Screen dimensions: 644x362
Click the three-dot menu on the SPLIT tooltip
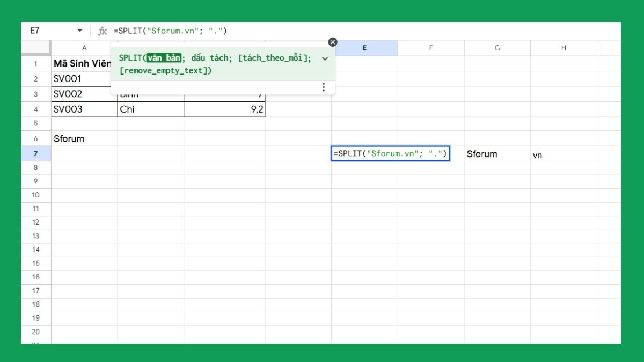pos(324,87)
